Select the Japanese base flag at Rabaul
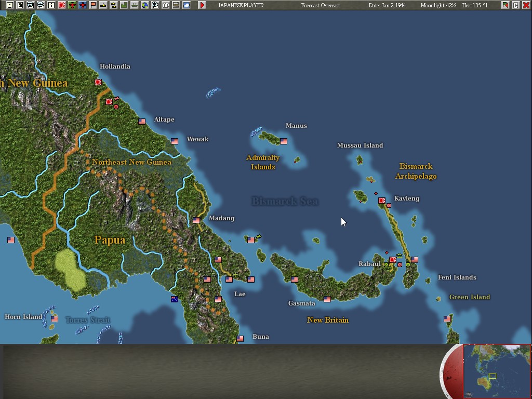532x399 pixels. [392, 260]
